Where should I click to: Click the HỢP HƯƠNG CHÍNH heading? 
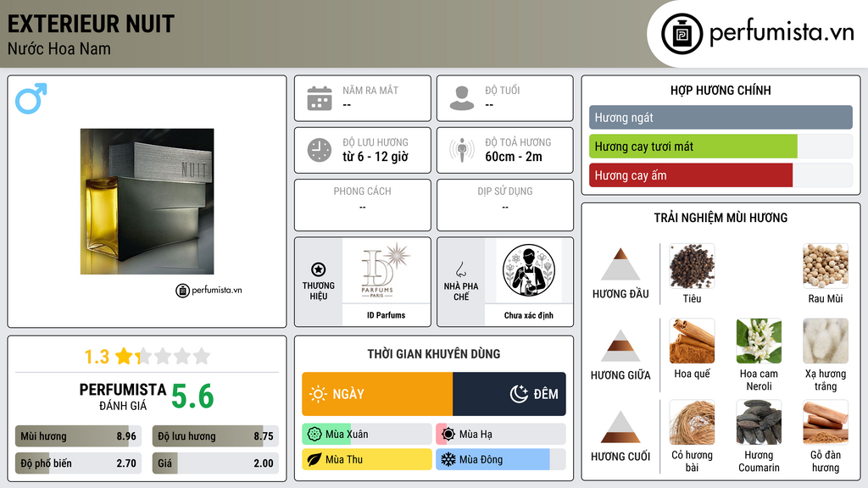[x=721, y=90]
